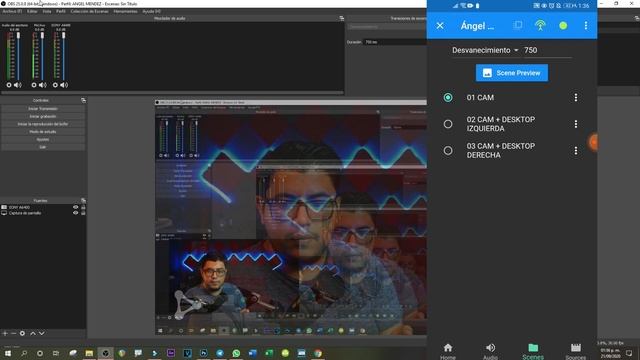This screenshot has width=640, height=360.
Task: Click Iniciar grabación button
Action: 43,116
